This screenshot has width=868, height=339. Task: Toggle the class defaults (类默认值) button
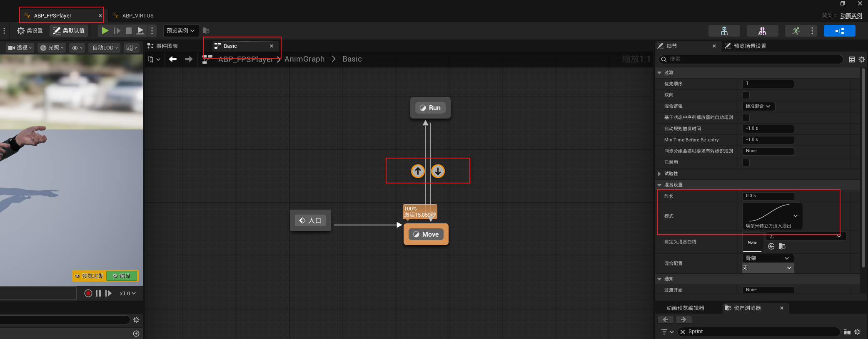(x=69, y=30)
